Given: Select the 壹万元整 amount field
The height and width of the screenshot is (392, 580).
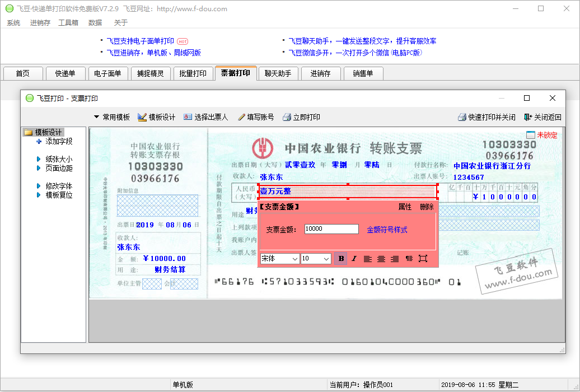Looking at the screenshot, I should click(348, 192).
